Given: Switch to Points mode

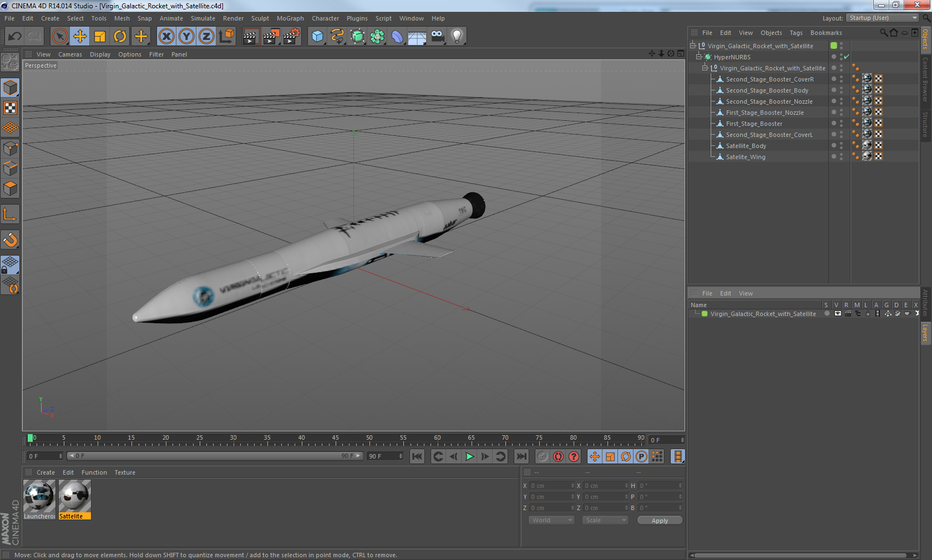Looking at the screenshot, I should [11, 149].
